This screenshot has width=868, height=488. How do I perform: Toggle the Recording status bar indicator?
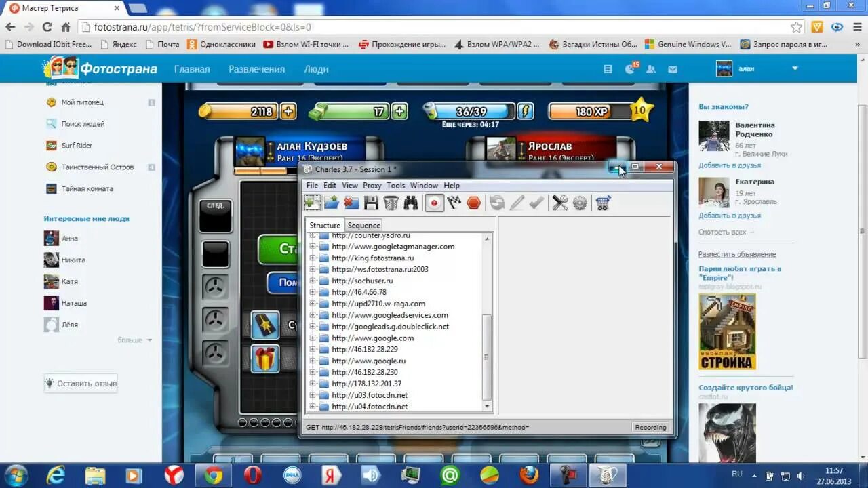click(650, 427)
